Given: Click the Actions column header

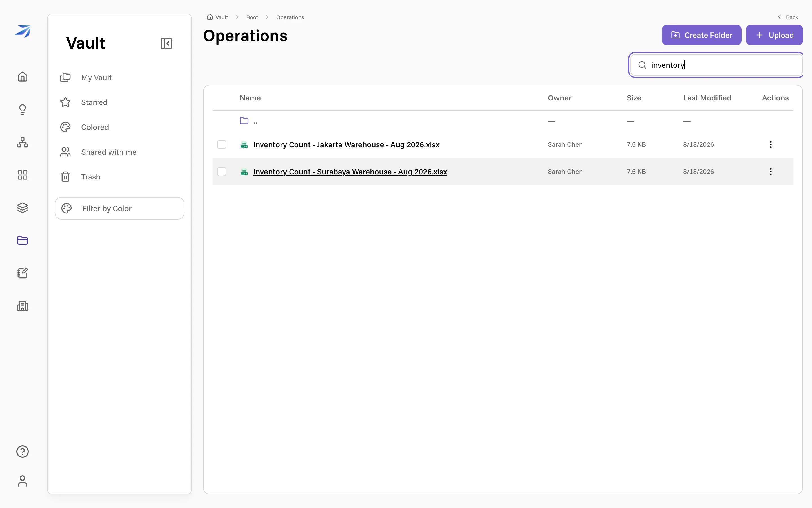Looking at the screenshot, I should pos(775,98).
